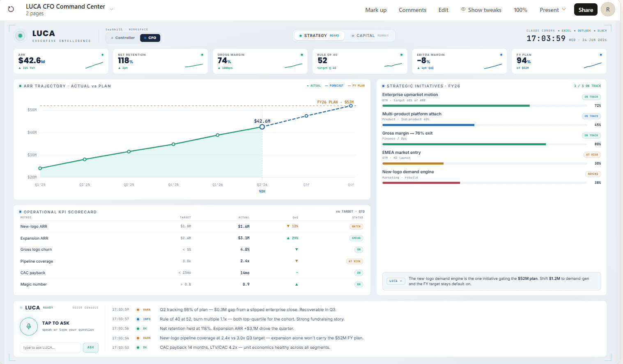Expand the Present dropdown arrow
Screen dimensions: 623x364
point(564,9)
